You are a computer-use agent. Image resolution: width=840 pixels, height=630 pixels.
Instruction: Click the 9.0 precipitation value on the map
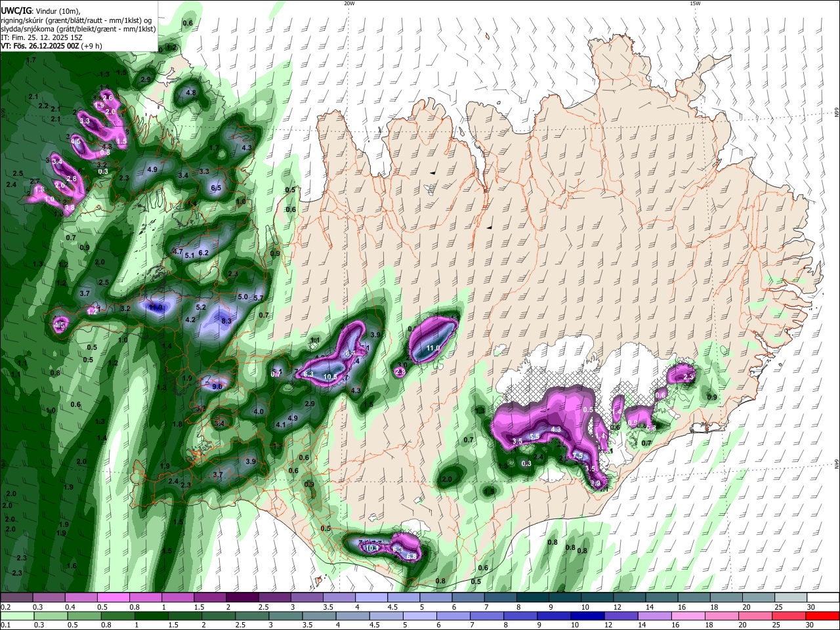coord(217,387)
